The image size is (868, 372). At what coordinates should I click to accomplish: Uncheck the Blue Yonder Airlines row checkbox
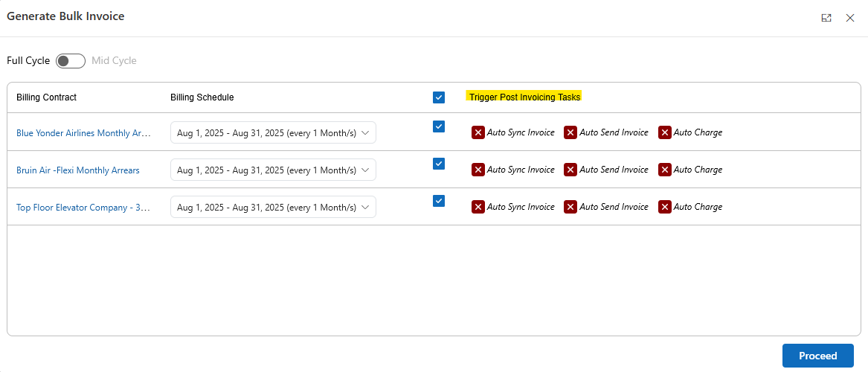[x=439, y=126]
